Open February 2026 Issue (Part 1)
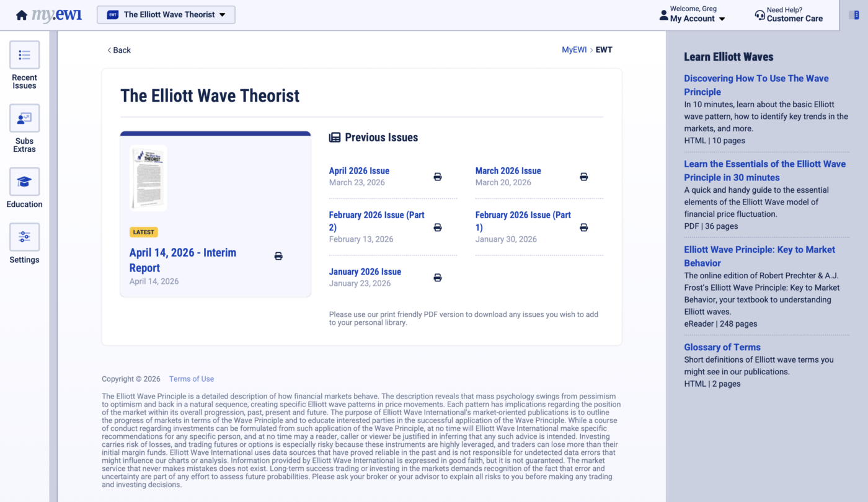This screenshot has height=502, width=868. pyautogui.click(x=523, y=221)
